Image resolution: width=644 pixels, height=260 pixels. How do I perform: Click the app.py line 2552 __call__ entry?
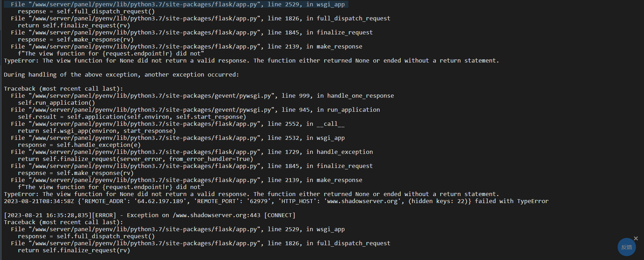point(178,124)
